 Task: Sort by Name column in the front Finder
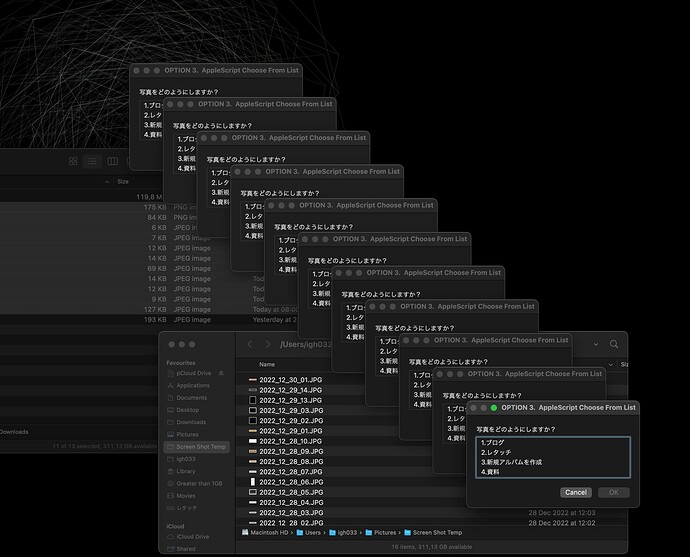click(267, 364)
